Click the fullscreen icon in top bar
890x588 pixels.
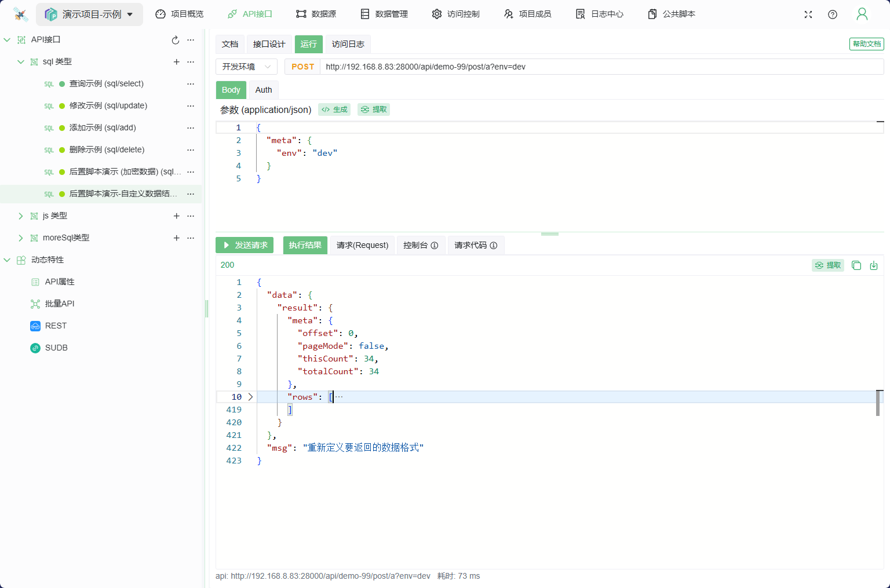pos(808,14)
